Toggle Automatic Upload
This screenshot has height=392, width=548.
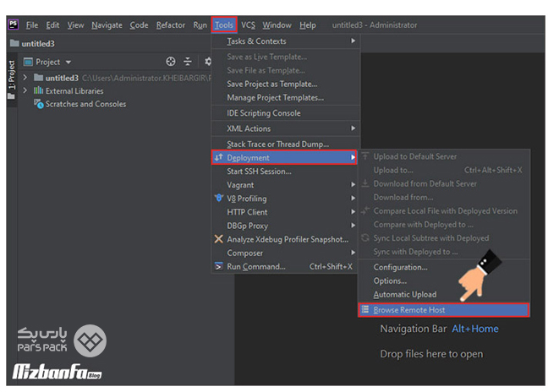444,294
